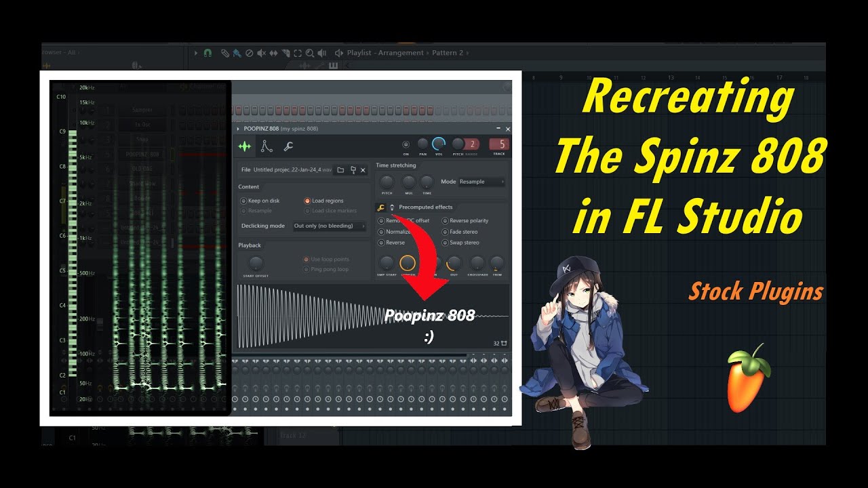Viewport: 868px width, 488px height.
Task: Adjust the channel PAN knob
Action: [x=422, y=144]
